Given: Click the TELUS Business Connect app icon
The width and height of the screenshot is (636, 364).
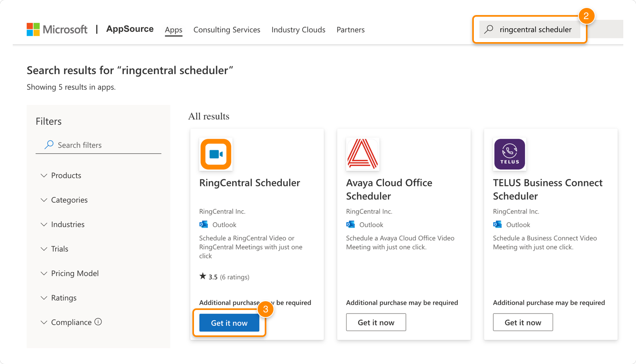Looking at the screenshot, I should [510, 154].
